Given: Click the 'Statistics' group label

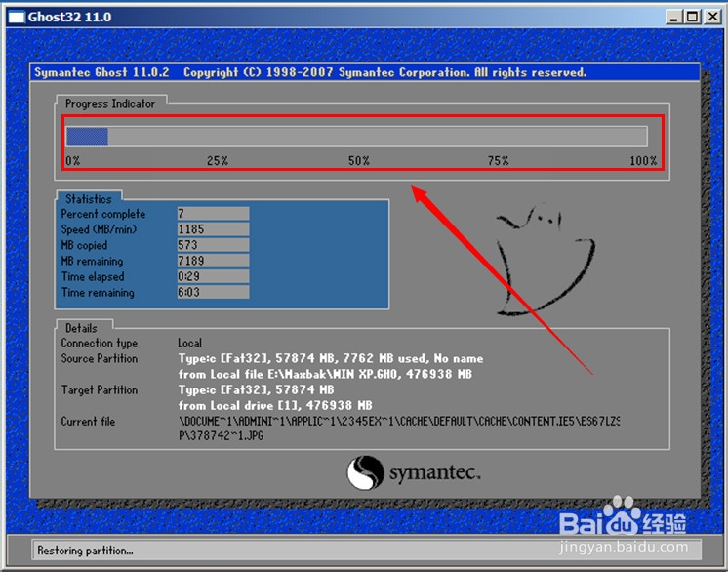Looking at the screenshot, I should 89,199.
